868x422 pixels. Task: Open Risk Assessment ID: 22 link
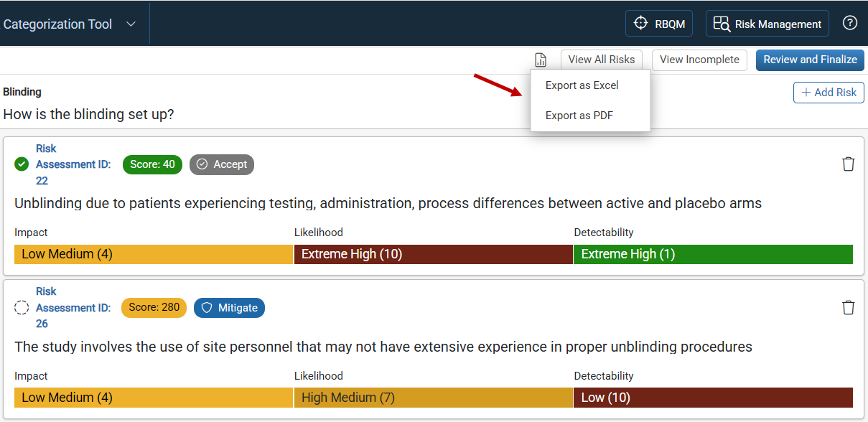pos(73,164)
